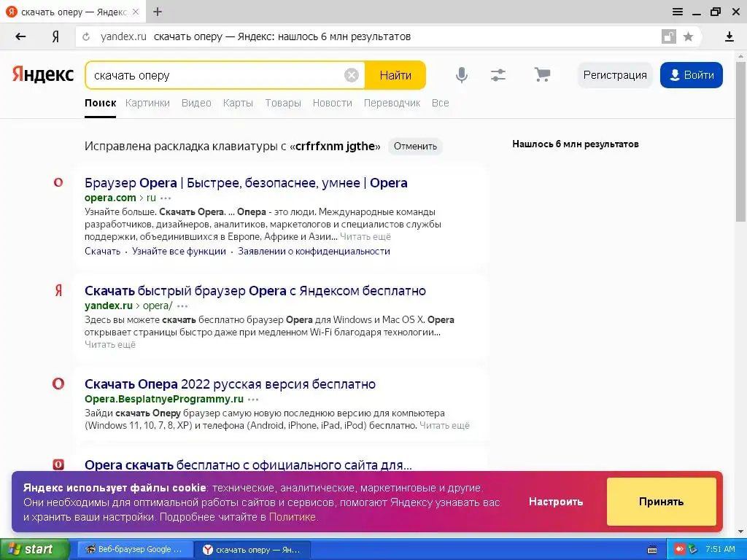Open the three-dot menu beside yandex.ru › opera/
Viewport: 747px width, 560px height.
(x=182, y=306)
